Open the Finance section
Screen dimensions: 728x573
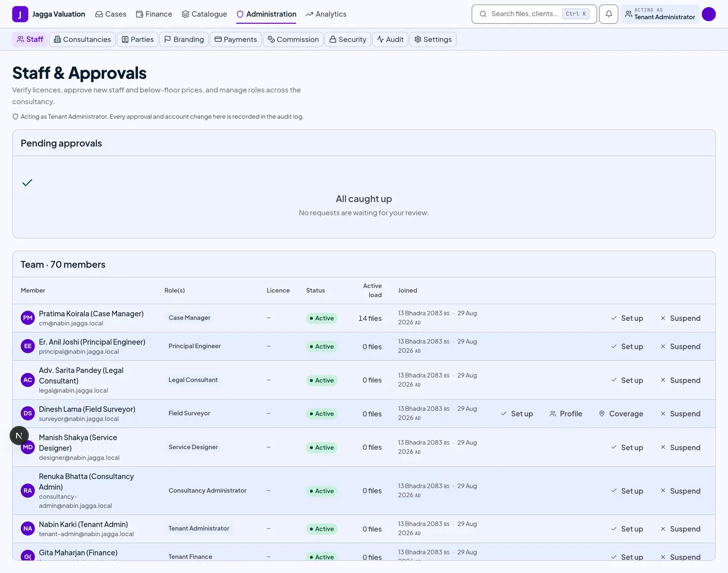[x=154, y=14]
